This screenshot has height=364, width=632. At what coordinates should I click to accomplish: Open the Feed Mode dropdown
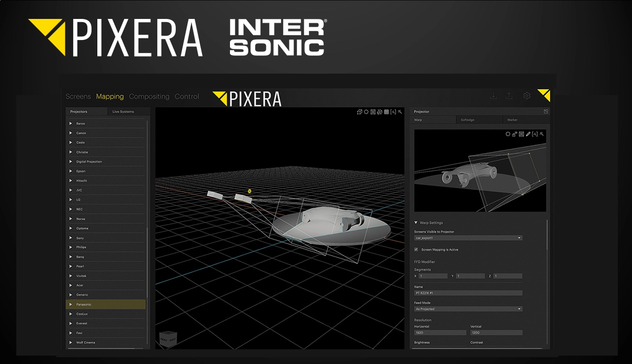pos(468,309)
